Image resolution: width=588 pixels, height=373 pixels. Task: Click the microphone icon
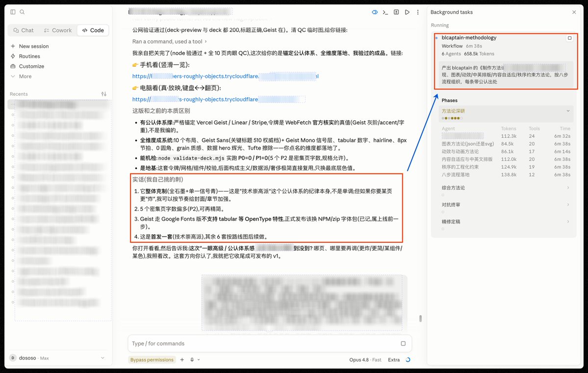192,360
